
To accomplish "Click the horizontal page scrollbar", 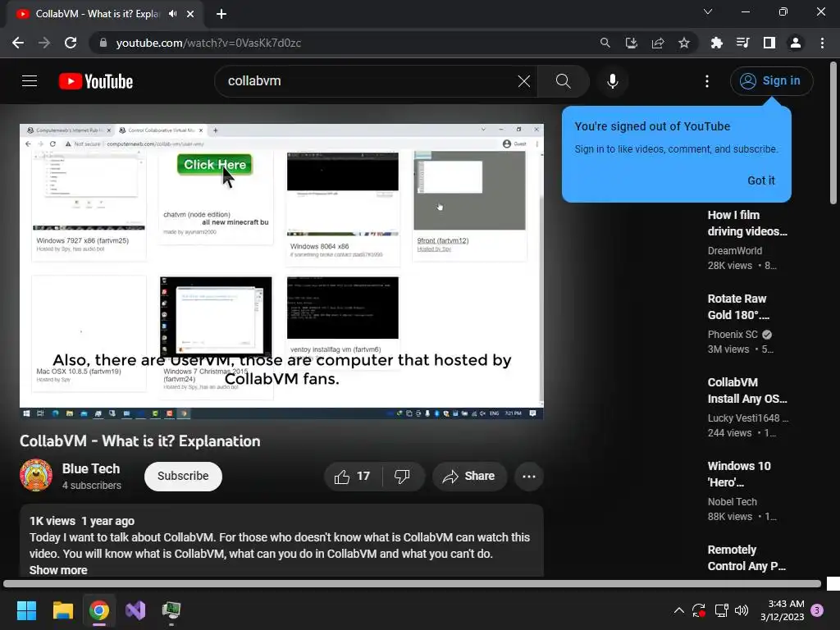I will [412, 583].
